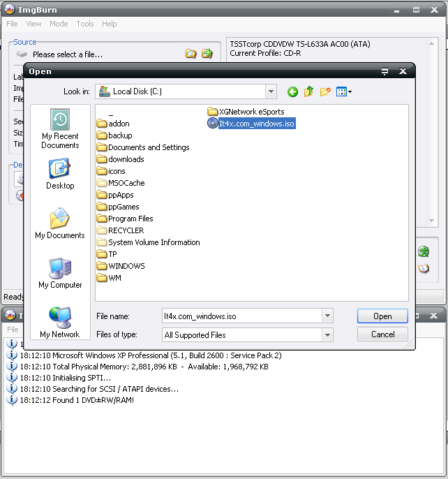The height and width of the screenshot is (479, 448).
Task: Select the WM folder
Action: [x=109, y=278]
